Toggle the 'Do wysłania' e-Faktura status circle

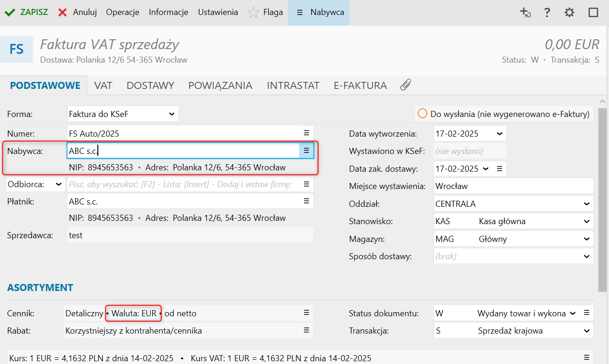point(422,114)
